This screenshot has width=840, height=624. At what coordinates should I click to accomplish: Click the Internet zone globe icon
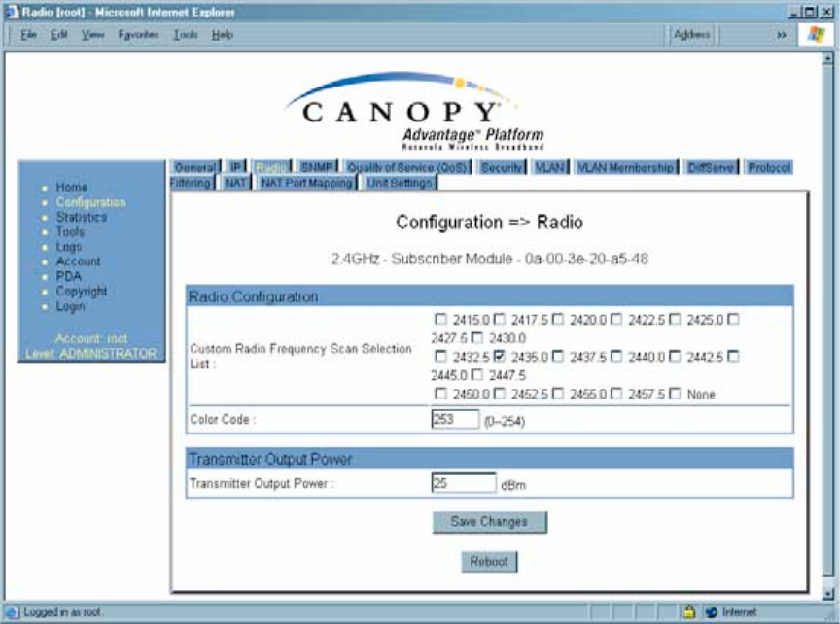tap(712, 611)
